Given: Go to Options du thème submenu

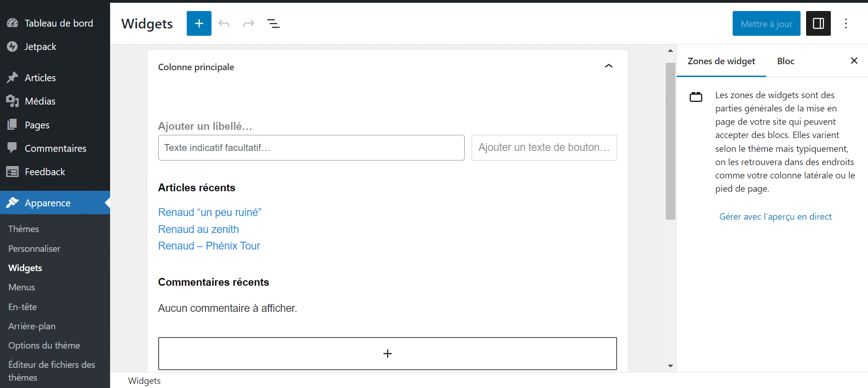Looking at the screenshot, I should (x=44, y=345).
